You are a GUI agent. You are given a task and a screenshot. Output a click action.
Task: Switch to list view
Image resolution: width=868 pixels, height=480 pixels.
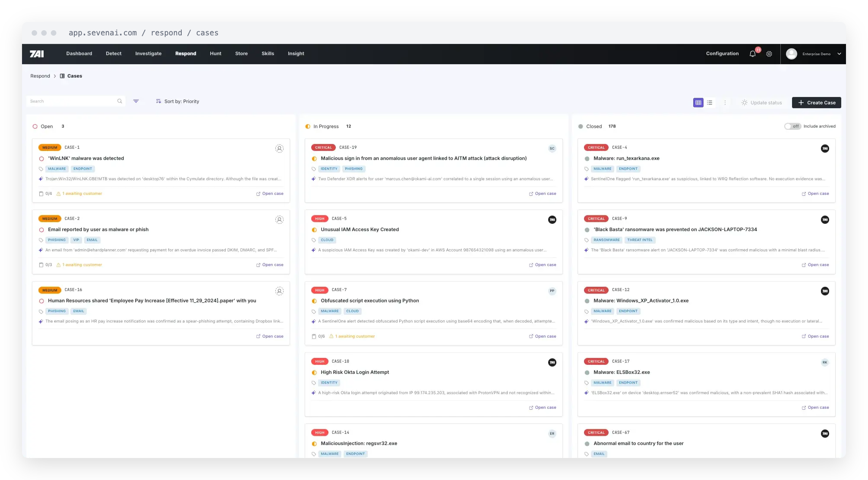[x=710, y=103]
